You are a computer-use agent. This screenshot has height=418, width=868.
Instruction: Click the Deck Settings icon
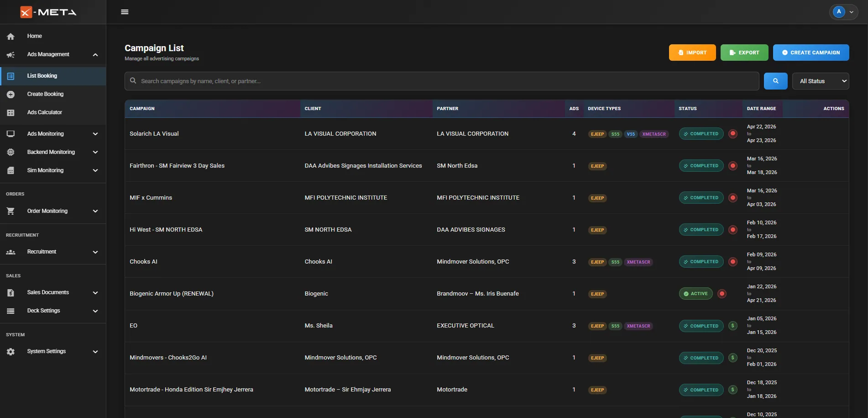[x=11, y=311]
